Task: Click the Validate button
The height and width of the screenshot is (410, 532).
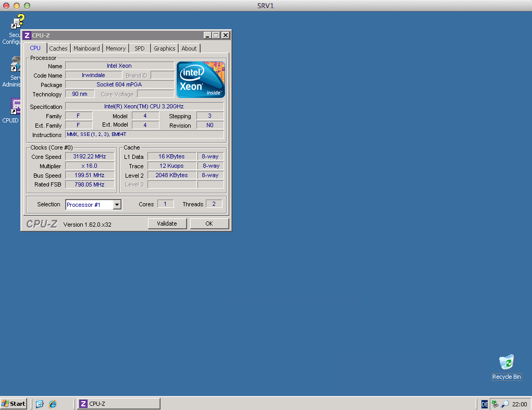Action: click(167, 223)
